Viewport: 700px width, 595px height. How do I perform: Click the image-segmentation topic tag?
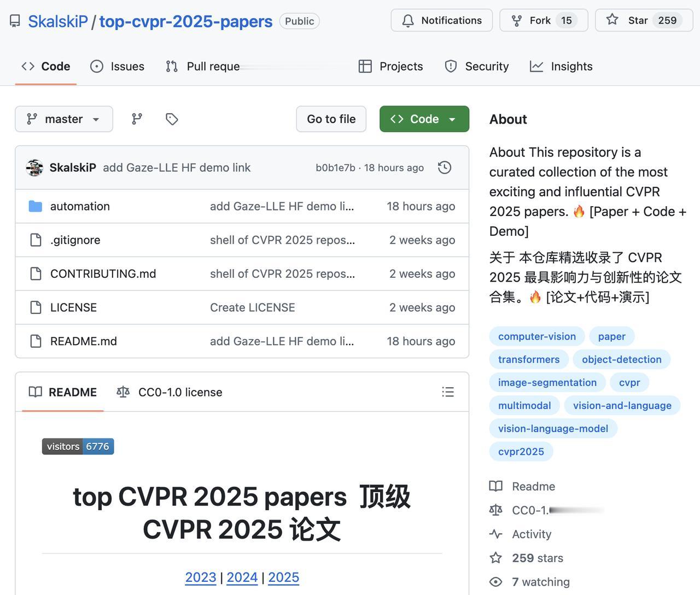[x=547, y=382]
